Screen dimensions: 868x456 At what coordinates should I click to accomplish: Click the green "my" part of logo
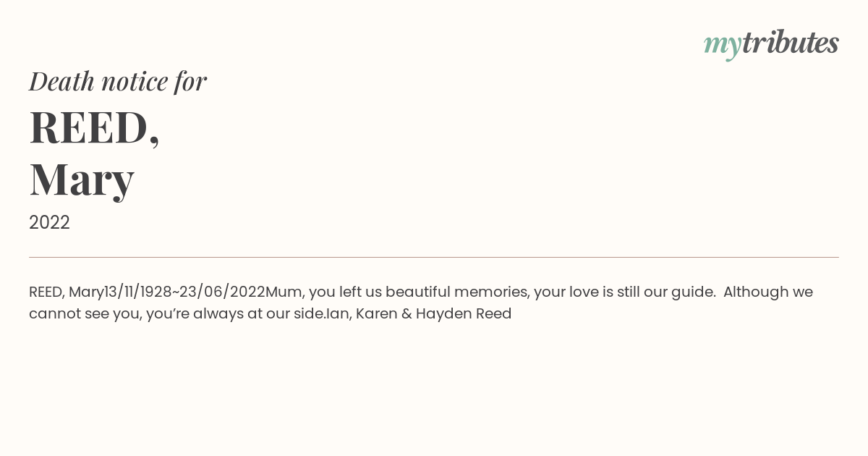(722, 46)
